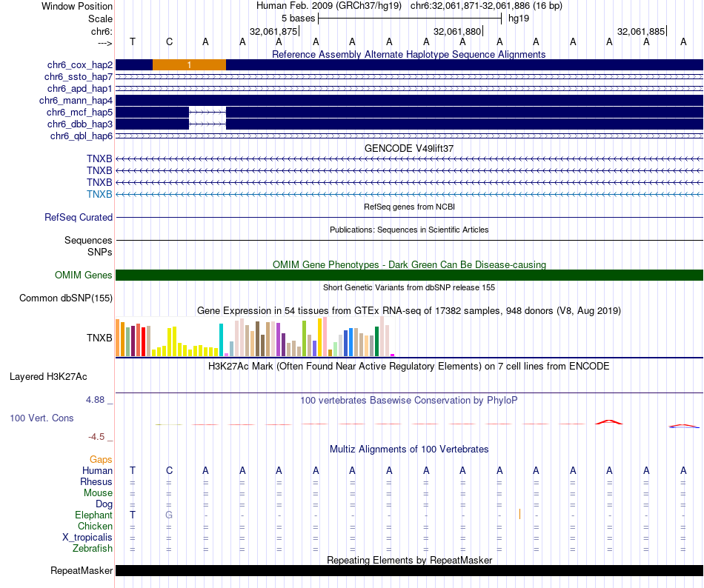The height and width of the screenshot is (588, 704).
Task: Select the Human species label
Action: click(x=97, y=470)
